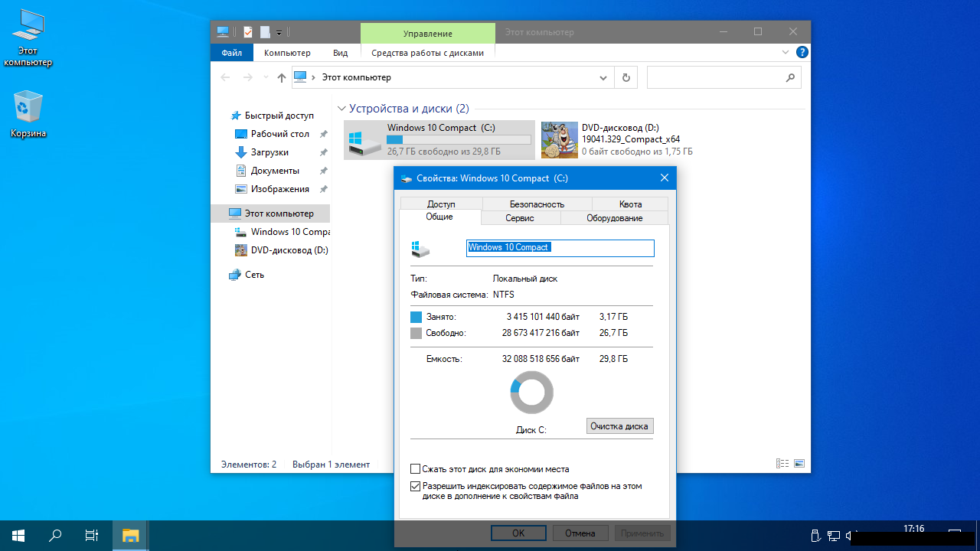Switch to the Компьютер ribbon tab
Screen dimensions: 980x551
[x=287, y=53]
